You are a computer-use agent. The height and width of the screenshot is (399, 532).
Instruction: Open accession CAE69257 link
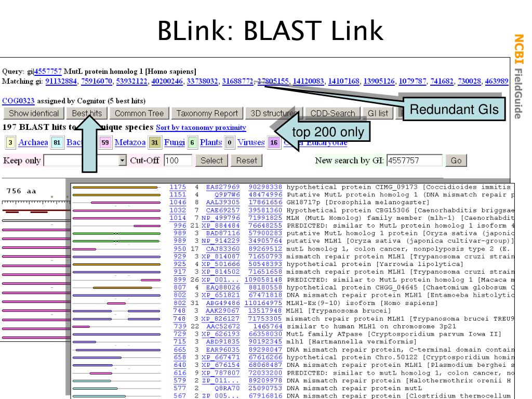click(x=223, y=210)
